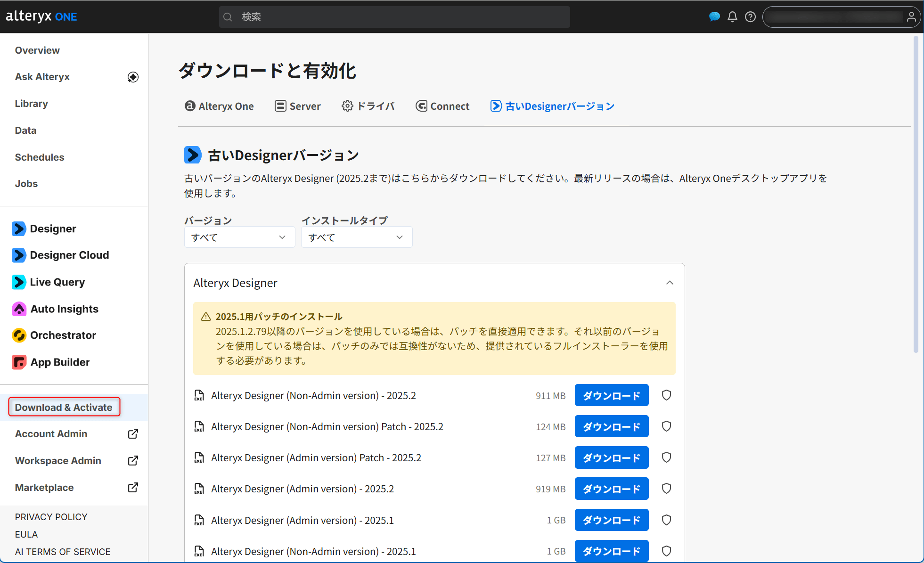The image size is (924, 563).
Task: Open Jobs in the sidebar
Action: pos(26,184)
